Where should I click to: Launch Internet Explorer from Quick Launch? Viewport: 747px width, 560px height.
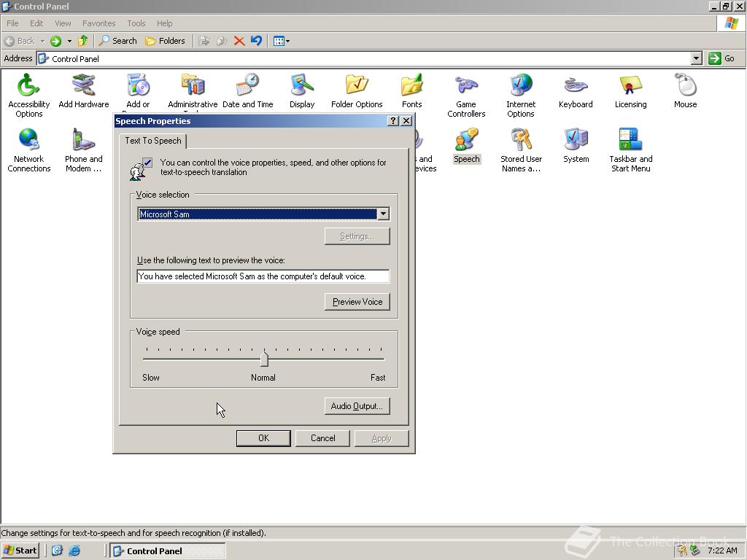(x=74, y=551)
